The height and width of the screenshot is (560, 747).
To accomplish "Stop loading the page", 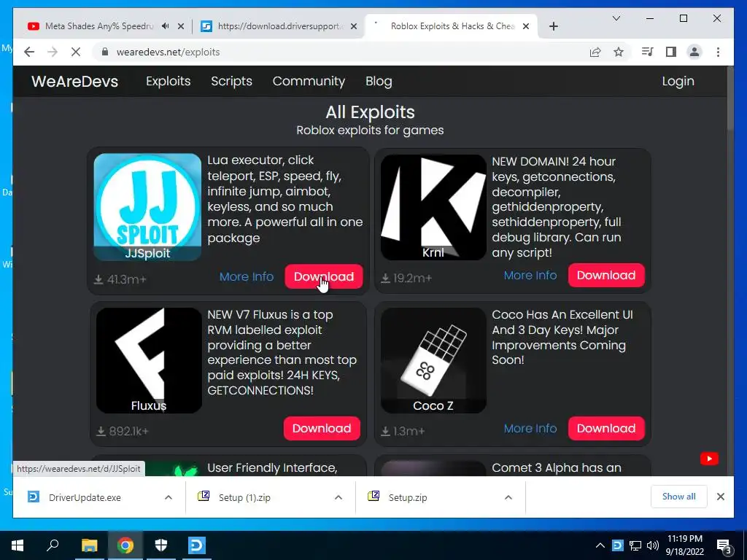I will coord(76,52).
